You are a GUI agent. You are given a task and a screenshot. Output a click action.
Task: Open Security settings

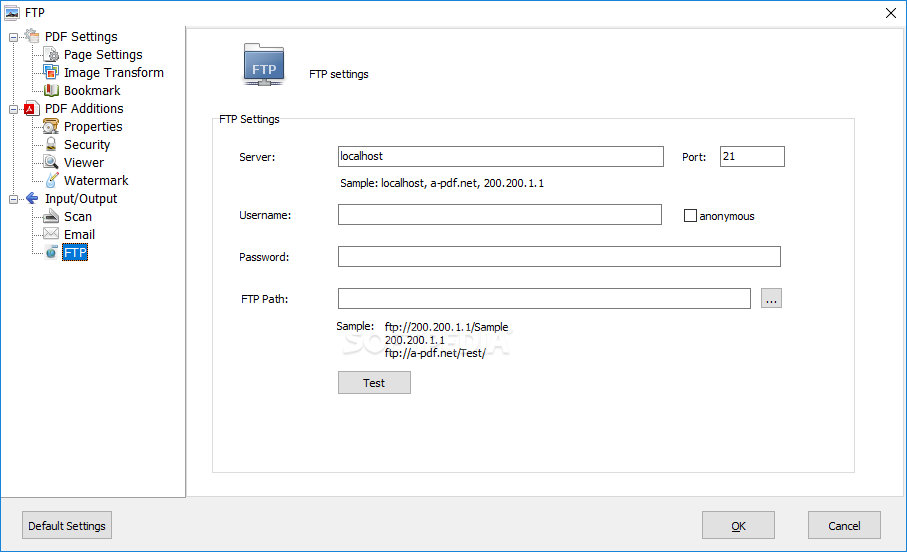pos(87,144)
